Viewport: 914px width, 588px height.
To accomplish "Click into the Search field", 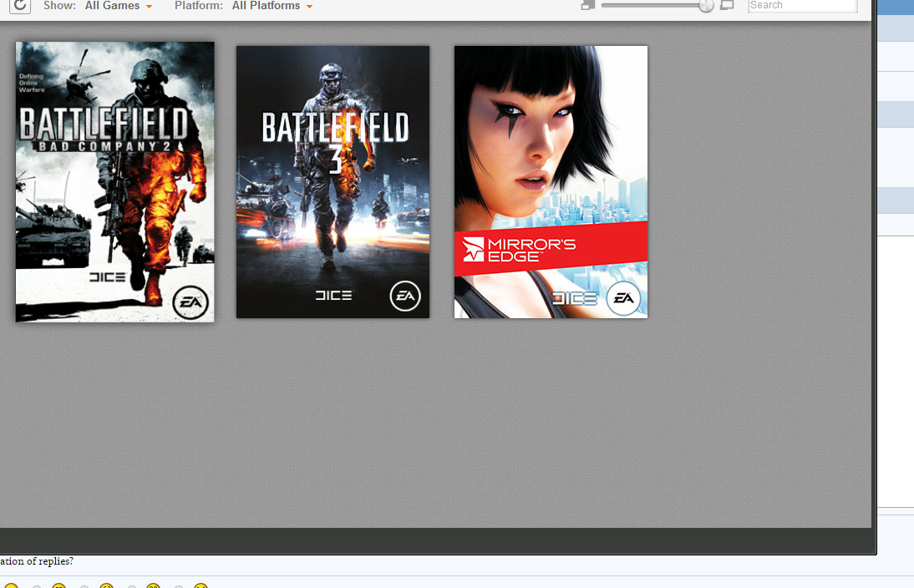I will tap(802, 5).
